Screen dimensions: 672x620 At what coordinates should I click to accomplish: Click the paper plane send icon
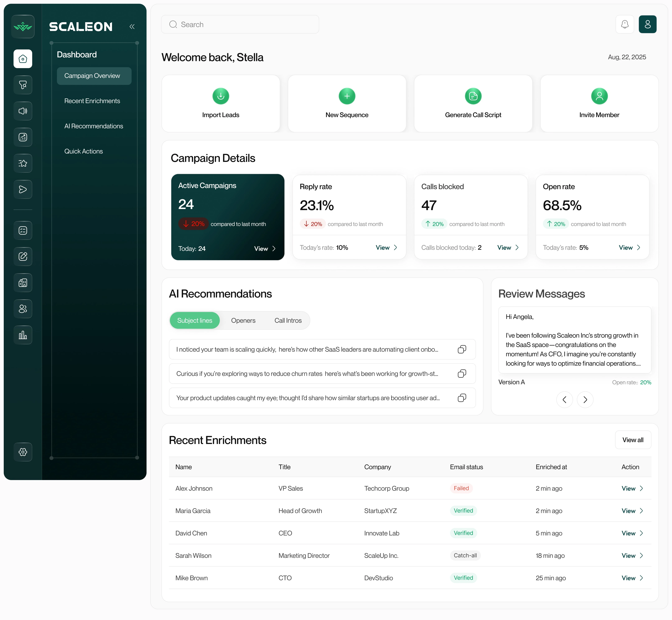click(23, 190)
